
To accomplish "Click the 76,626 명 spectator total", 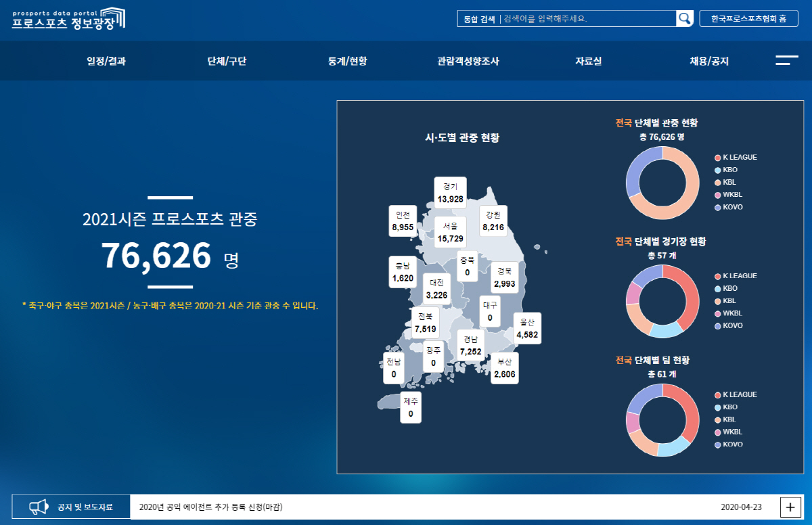I will coord(171,256).
